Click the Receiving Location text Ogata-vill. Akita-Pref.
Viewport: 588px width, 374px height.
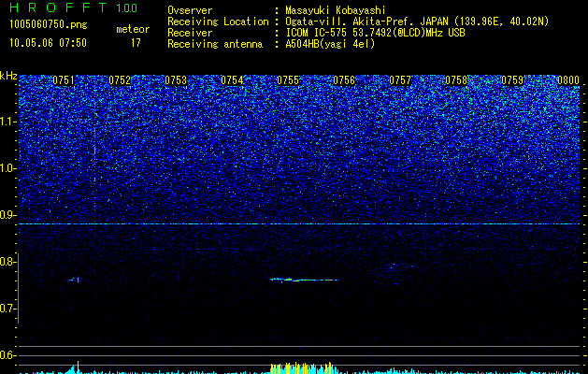pos(347,22)
